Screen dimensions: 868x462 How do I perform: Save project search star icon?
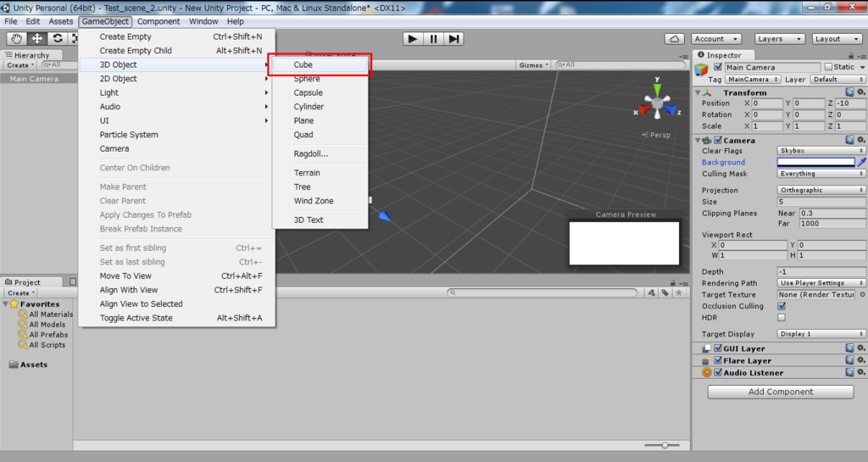click(679, 292)
